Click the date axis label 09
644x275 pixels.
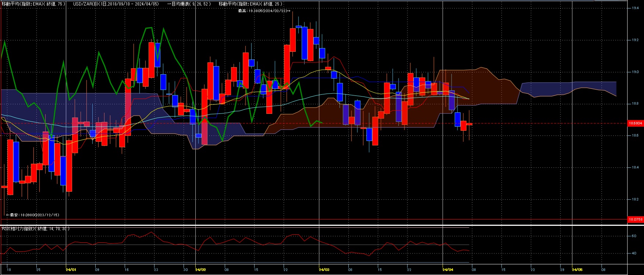[x=97, y=270]
